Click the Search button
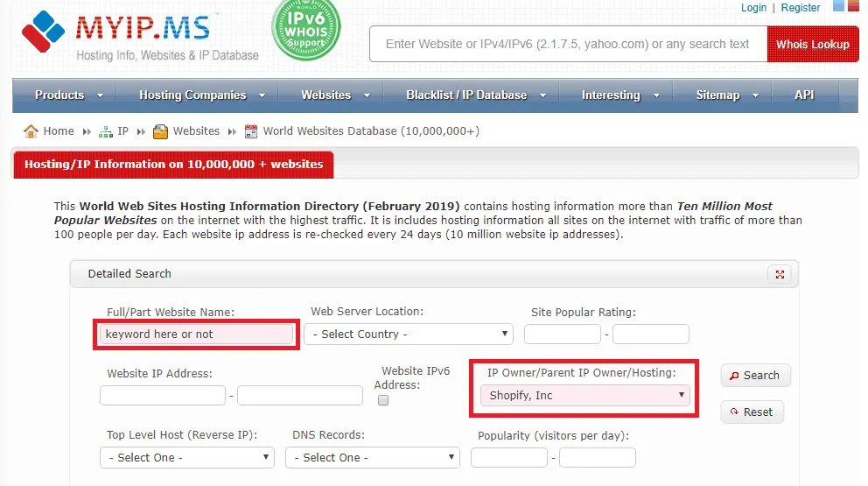The image size is (868, 486). [755, 375]
